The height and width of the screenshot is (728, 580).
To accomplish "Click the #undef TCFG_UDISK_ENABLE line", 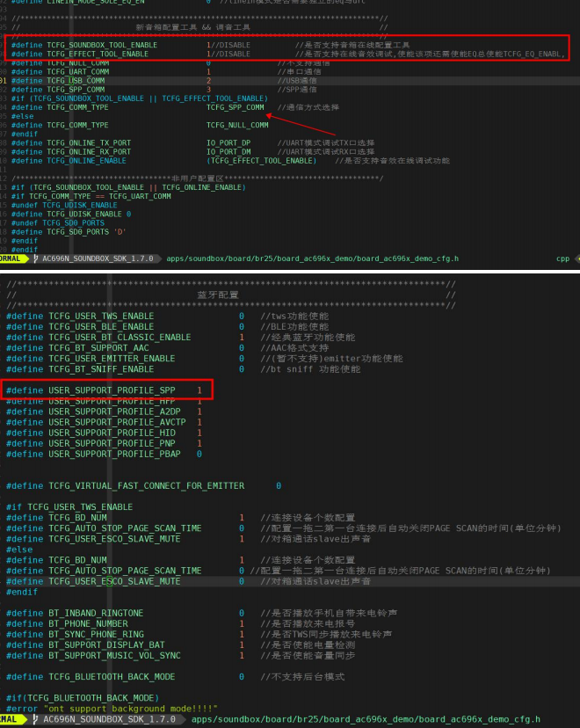I will [x=64, y=205].
